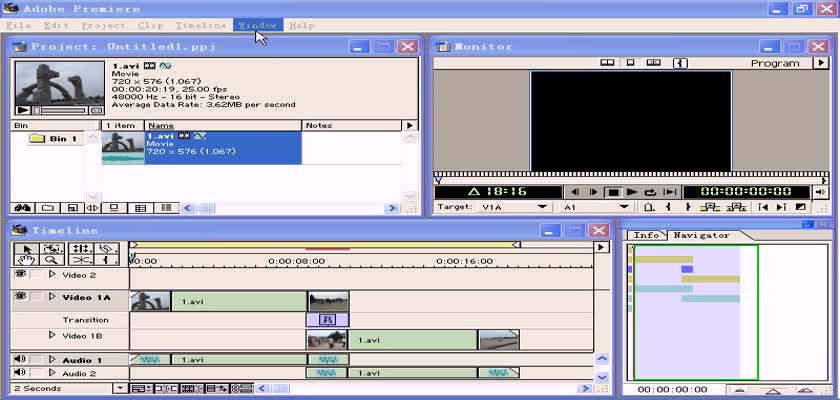Screen dimensions: 840x400
Task: Mute Audio 2 track speaker icon
Action: (20, 372)
